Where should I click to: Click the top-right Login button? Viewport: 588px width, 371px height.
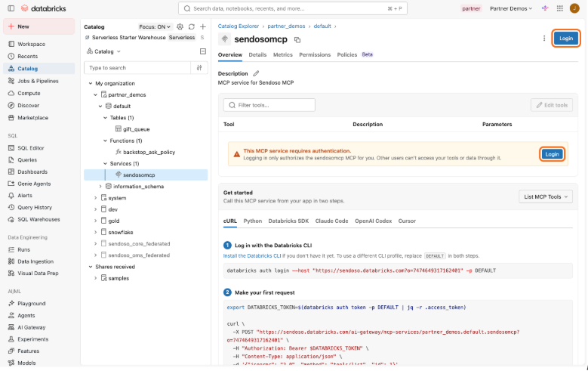(566, 39)
